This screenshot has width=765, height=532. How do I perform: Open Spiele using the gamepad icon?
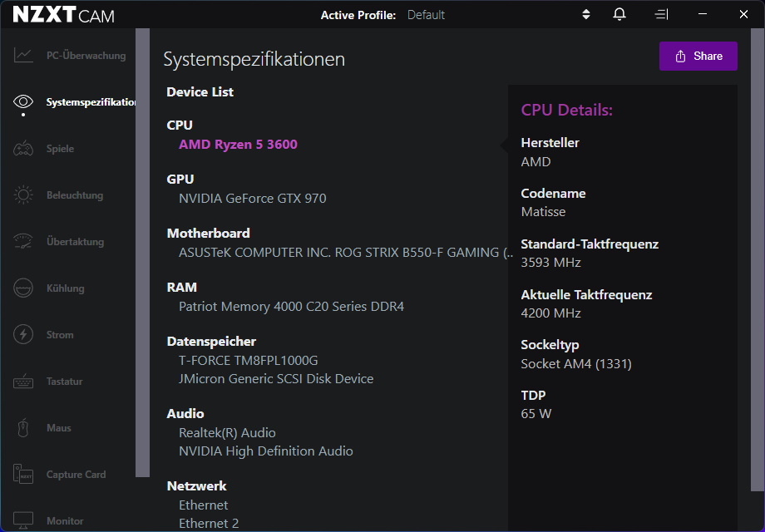22,148
